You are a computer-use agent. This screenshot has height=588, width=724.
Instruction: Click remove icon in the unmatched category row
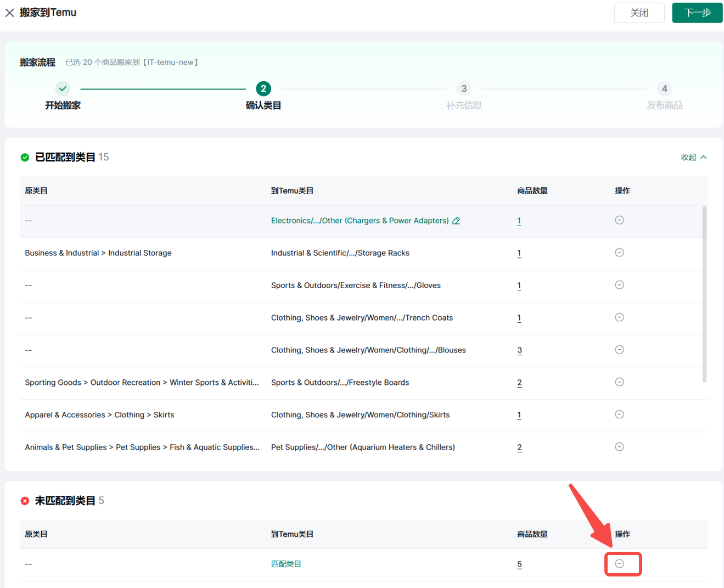pos(619,564)
